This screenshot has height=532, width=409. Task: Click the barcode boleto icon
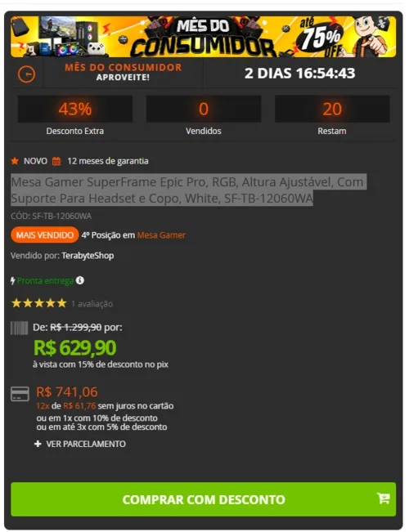point(19,328)
